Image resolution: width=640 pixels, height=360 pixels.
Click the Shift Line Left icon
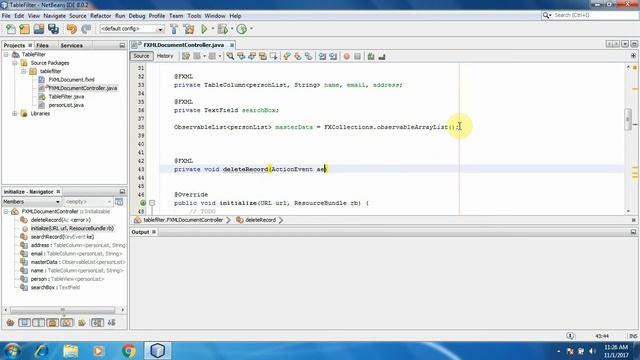point(322,56)
